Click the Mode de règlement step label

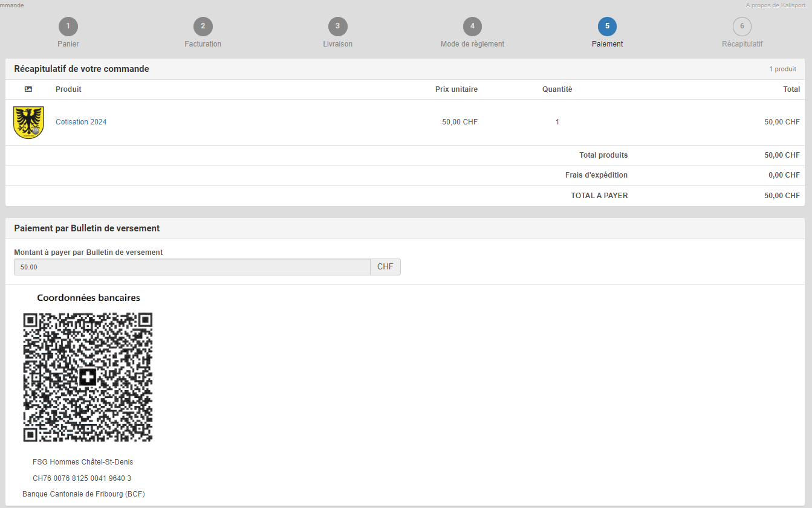472,44
